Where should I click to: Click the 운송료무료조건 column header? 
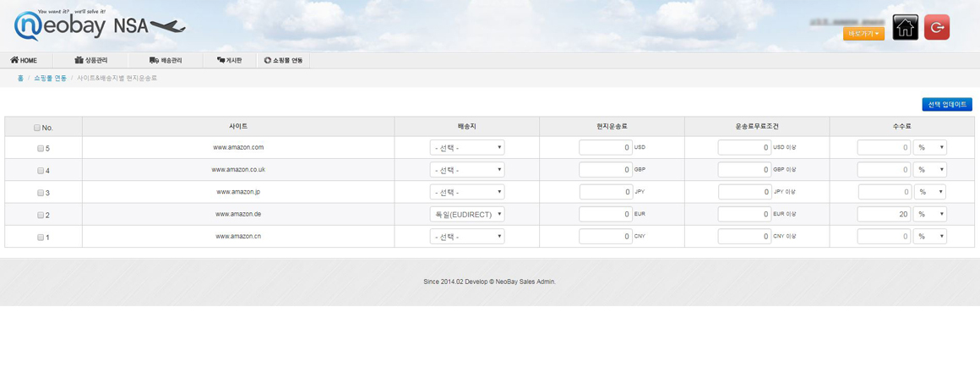tap(757, 126)
